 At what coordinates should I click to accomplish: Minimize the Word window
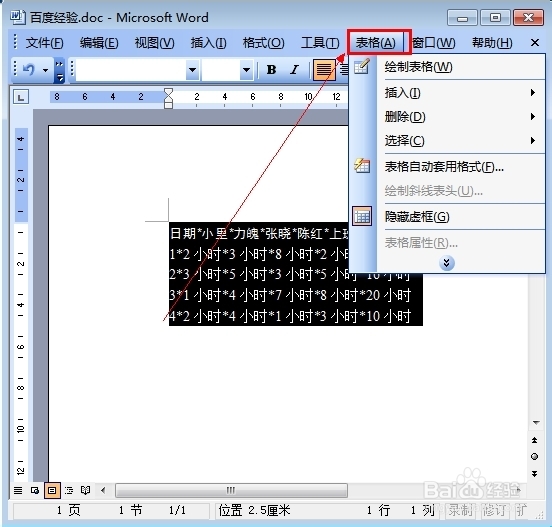coord(462,18)
